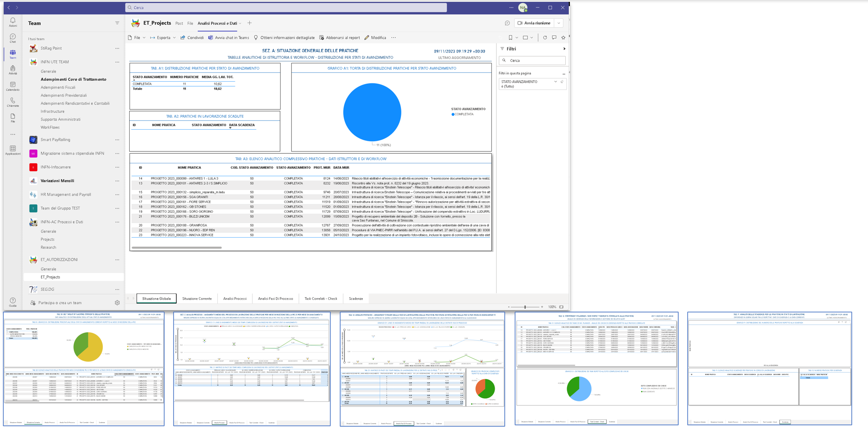Image resolution: width=868 pixels, height=431 pixels.
Task: Click the zoom out minus button
Action: click(509, 307)
